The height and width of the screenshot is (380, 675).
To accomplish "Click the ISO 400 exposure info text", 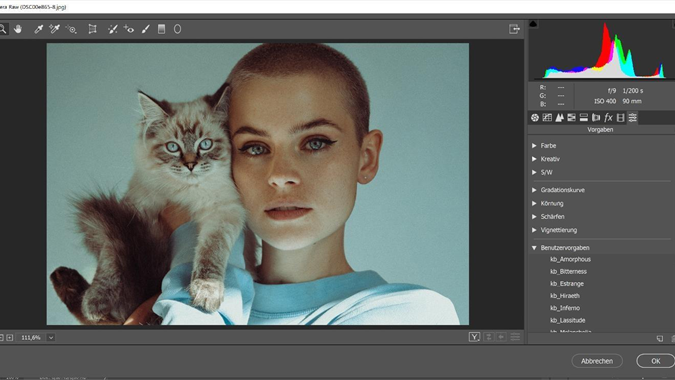I will (605, 101).
